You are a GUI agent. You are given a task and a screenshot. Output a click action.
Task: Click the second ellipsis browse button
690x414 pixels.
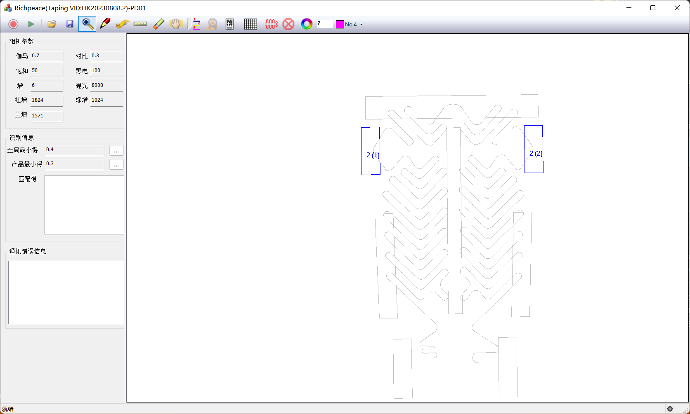(116, 163)
